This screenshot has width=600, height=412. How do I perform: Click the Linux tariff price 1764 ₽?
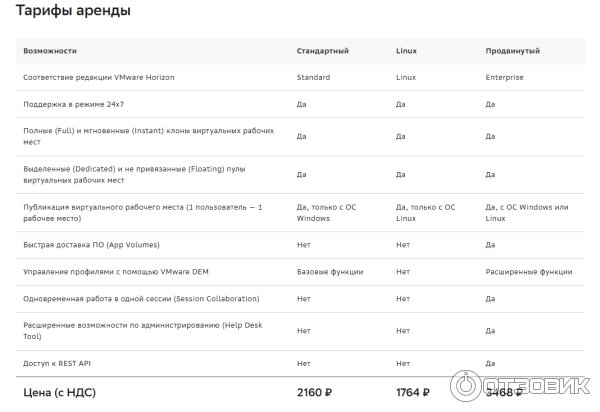pos(413,392)
